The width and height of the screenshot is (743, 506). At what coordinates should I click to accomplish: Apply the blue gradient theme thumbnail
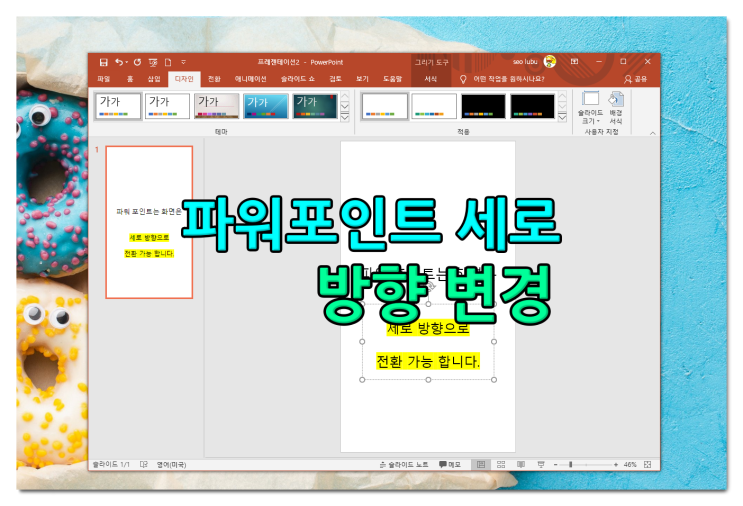266,106
